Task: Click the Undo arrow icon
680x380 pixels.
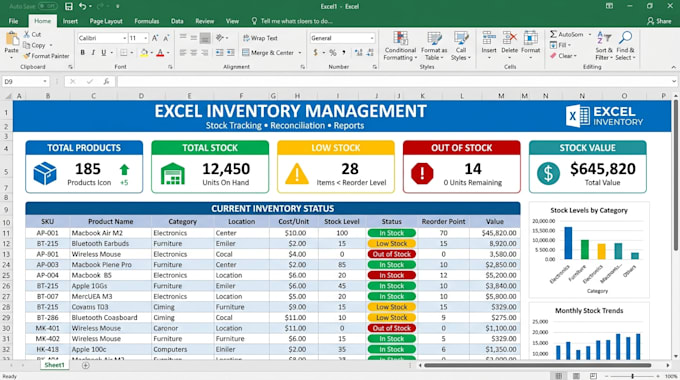Action: [x=82, y=7]
